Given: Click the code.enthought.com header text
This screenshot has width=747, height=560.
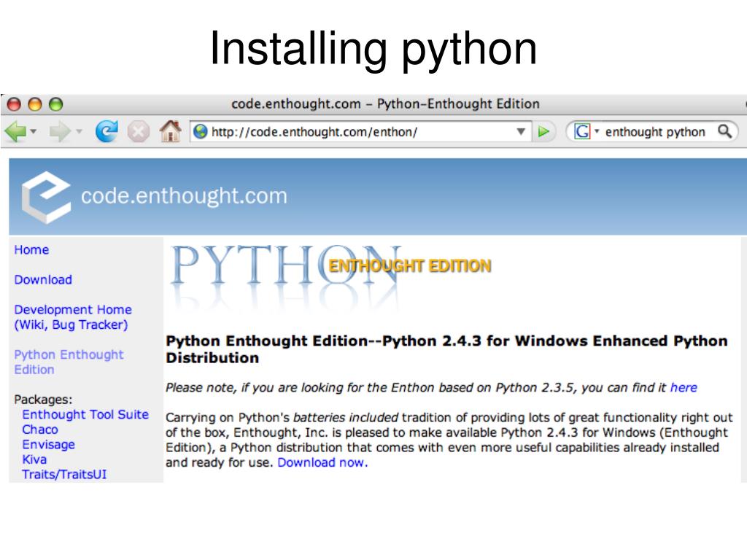Looking at the screenshot, I should 184,196.
